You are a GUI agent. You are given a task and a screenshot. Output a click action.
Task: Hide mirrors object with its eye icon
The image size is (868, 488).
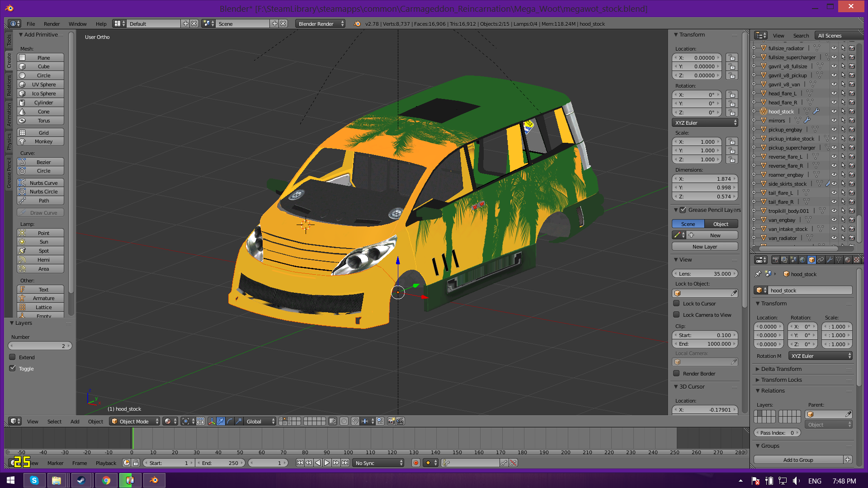click(834, 120)
